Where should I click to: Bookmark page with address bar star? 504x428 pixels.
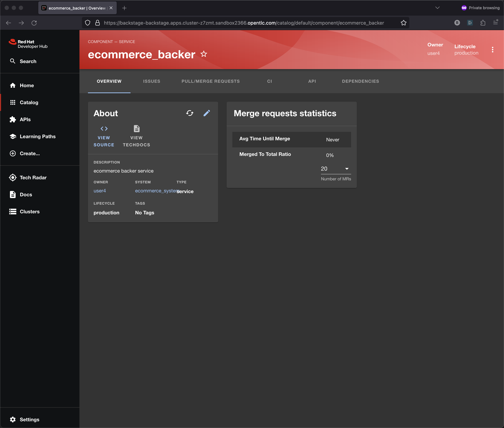click(403, 23)
